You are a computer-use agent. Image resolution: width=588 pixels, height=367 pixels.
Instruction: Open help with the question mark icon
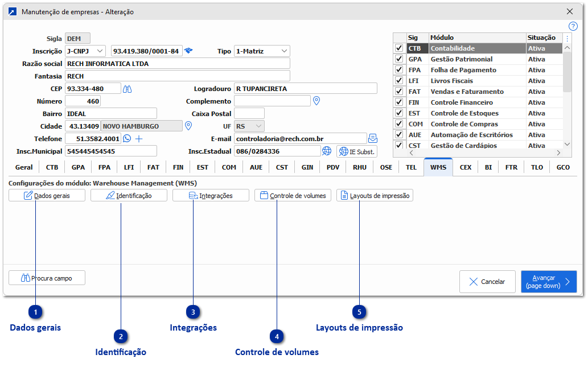pyautogui.click(x=573, y=26)
